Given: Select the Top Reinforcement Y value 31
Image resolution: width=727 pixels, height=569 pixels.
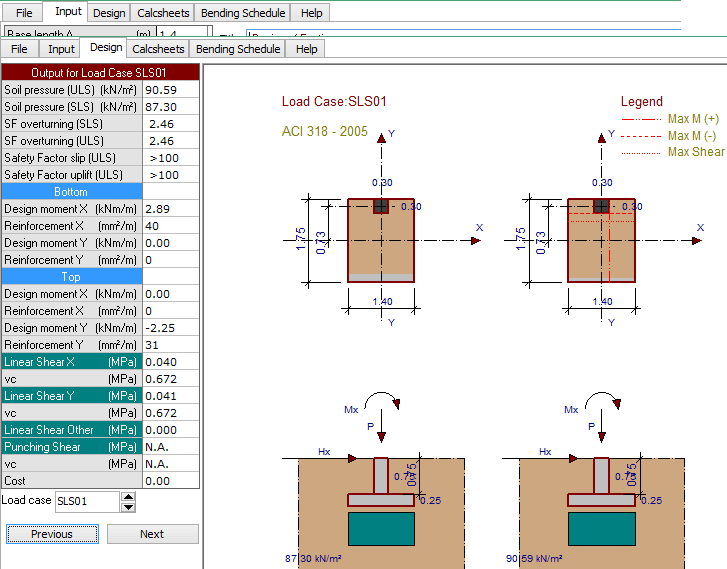Looking at the screenshot, I should point(171,345).
